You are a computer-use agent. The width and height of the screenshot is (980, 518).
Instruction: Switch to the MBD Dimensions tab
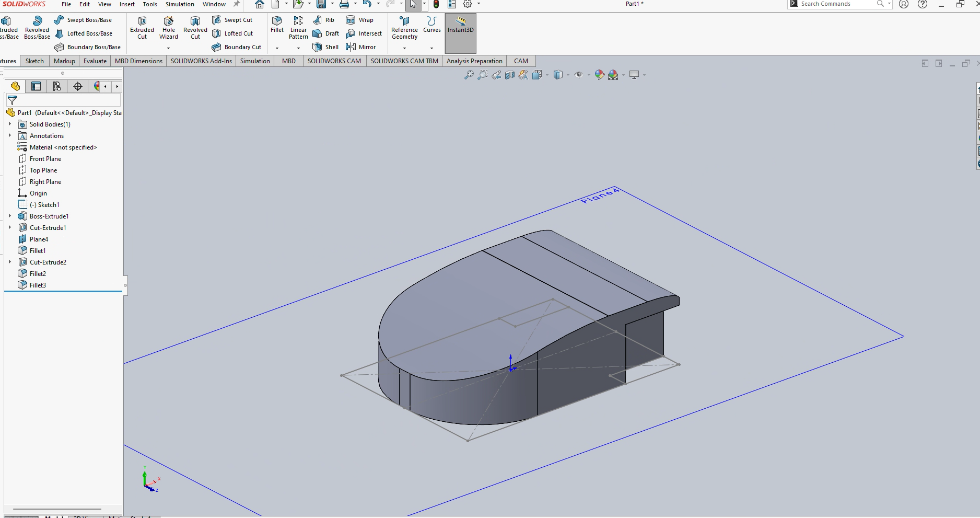(138, 61)
